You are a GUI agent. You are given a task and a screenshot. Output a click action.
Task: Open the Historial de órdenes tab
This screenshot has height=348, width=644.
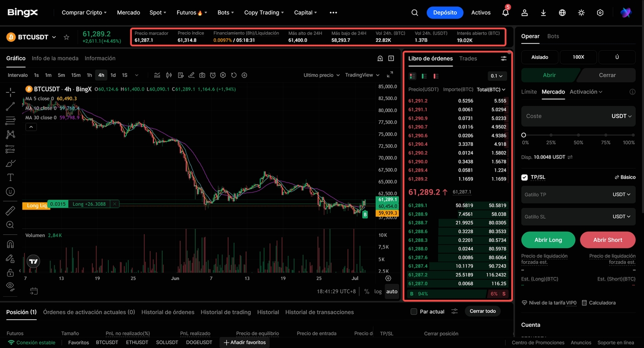coord(168,312)
